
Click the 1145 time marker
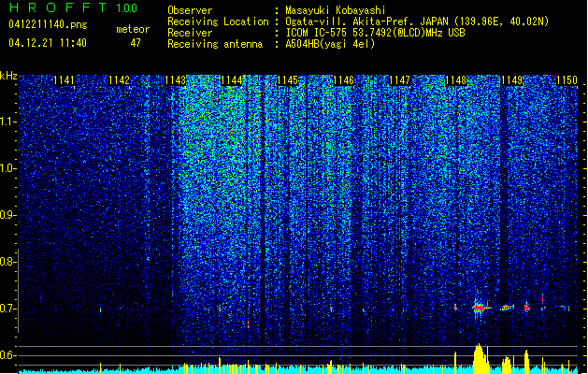click(x=287, y=80)
